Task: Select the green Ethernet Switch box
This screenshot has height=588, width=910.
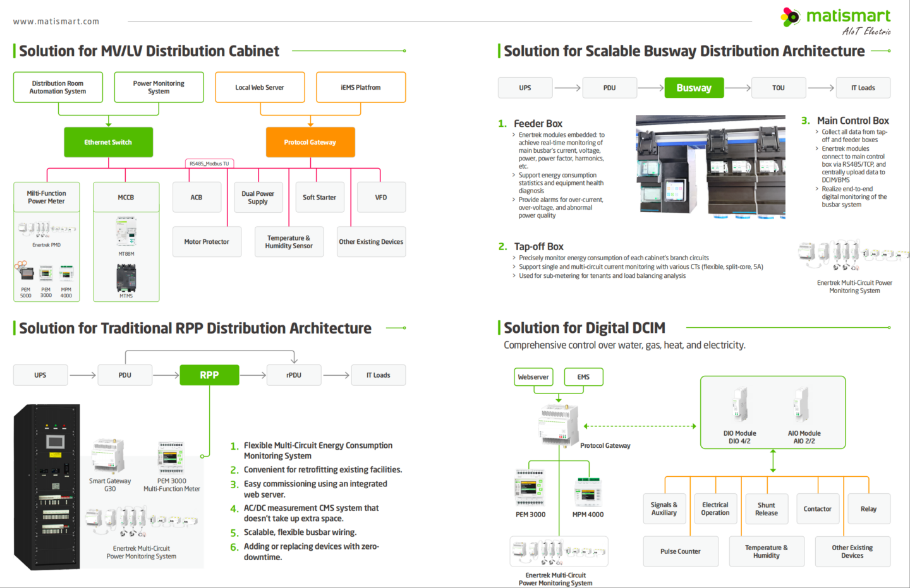Action: pyautogui.click(x=109, y=142)
